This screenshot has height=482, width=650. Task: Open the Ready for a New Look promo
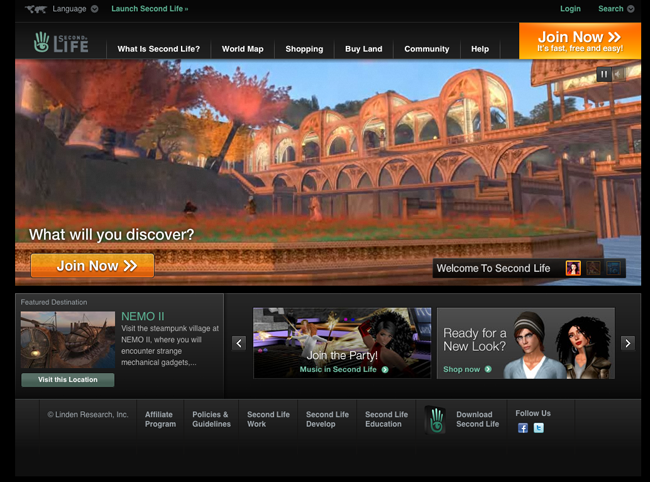point(526,343)
